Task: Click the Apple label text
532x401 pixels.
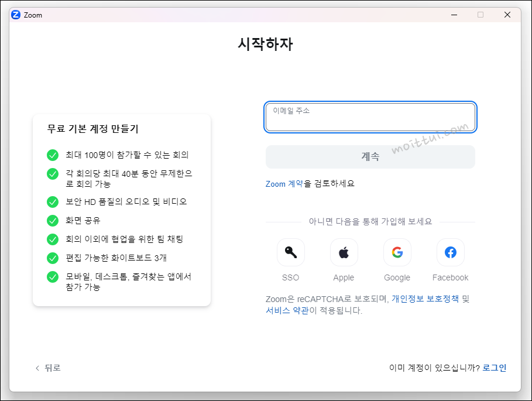Action: [x=344, y=277]
